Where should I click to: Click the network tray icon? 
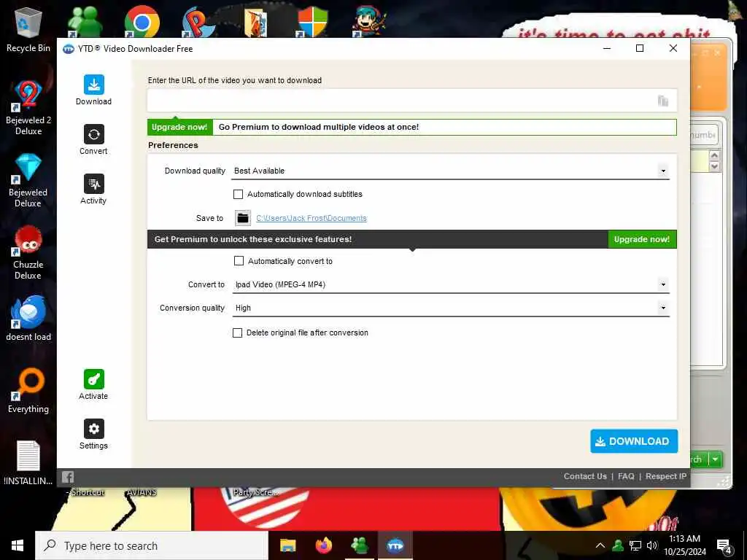click(x=635, y=545)
